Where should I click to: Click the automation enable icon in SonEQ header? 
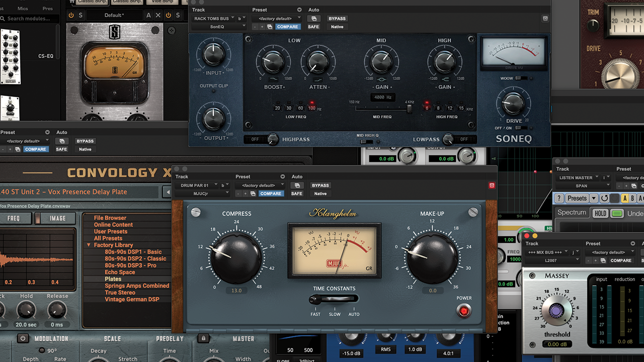(x=313, y=19)
